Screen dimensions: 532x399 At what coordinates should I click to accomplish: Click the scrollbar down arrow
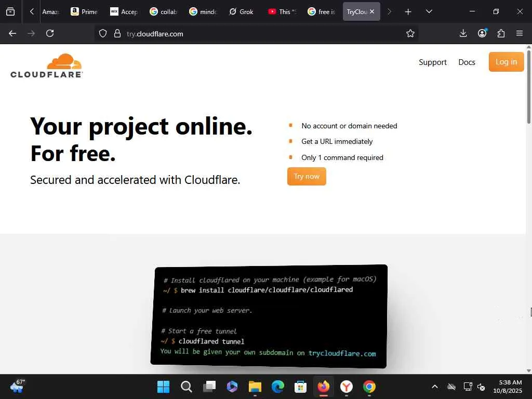click(528, 371)
